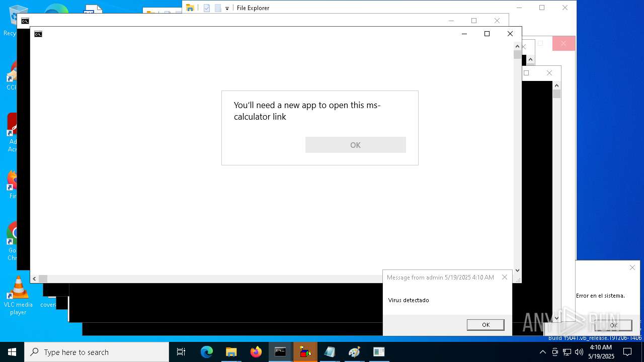Image resolution: width=644 pixels, height=362 pixels.
Task: Open the Windows Start menu
Action: click(12, 352)
